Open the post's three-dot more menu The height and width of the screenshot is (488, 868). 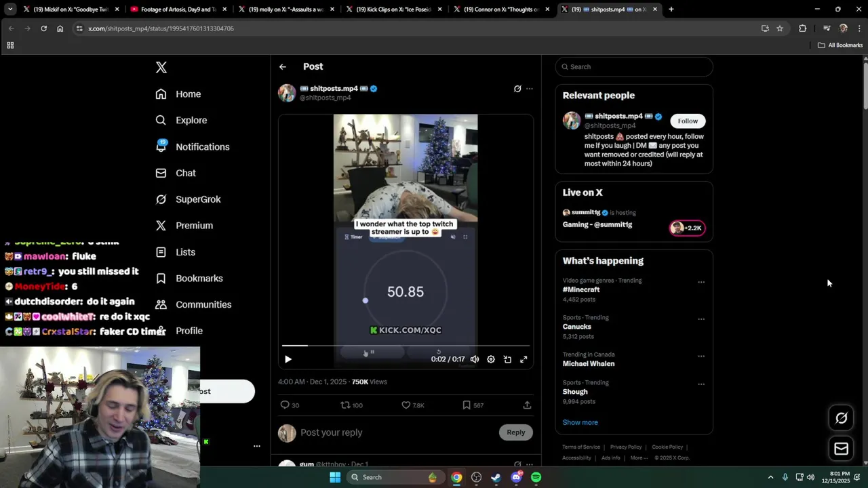530,89
